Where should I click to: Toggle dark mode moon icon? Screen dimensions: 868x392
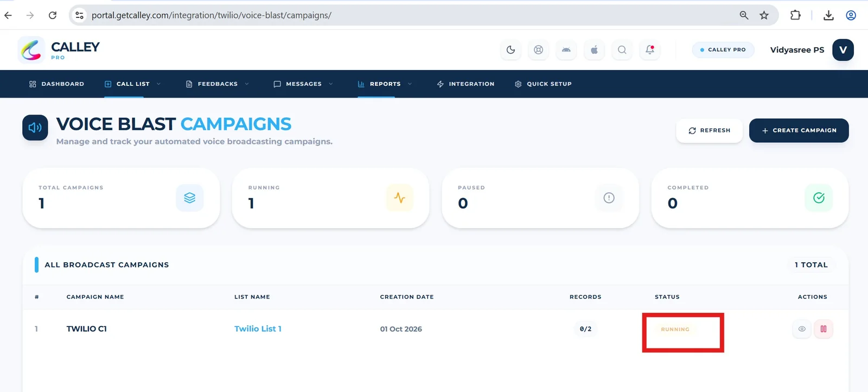(x=510, y=50)
